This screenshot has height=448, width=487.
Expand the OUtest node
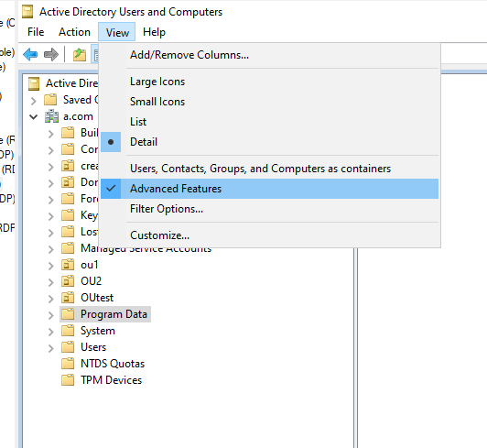(51, 299)
